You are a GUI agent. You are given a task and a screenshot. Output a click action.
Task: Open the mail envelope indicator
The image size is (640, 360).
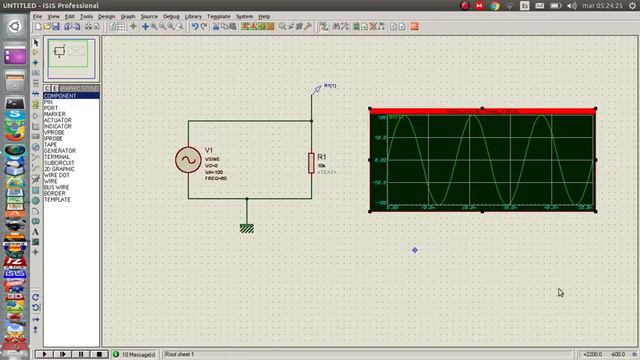[540, 6]
